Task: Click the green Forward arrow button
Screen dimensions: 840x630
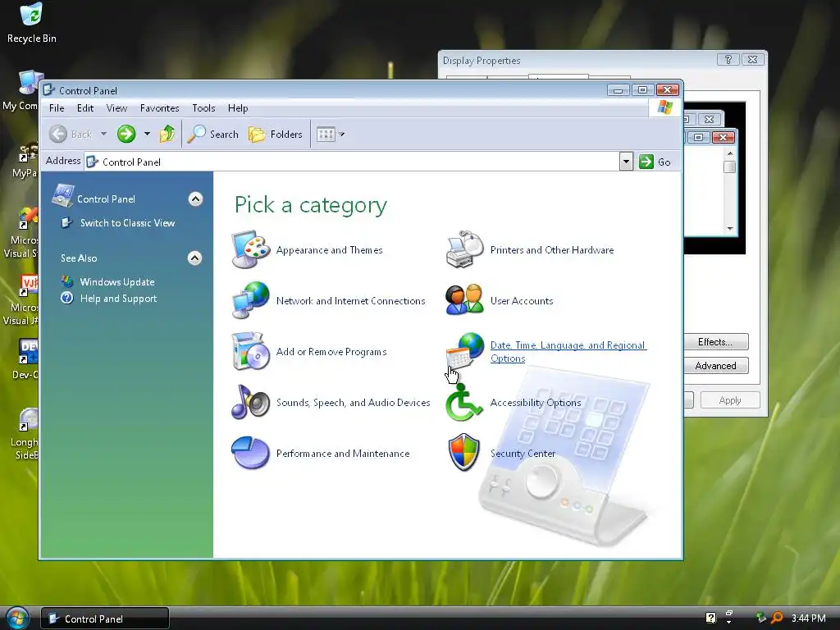Action: coord(126,134)
